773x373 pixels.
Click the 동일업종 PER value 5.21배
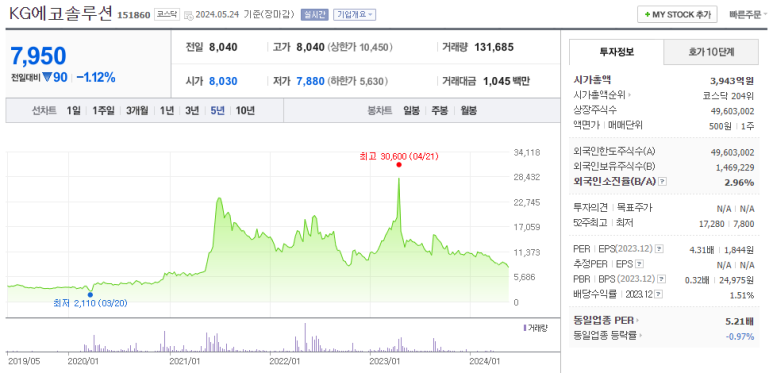tap(739, 322)
